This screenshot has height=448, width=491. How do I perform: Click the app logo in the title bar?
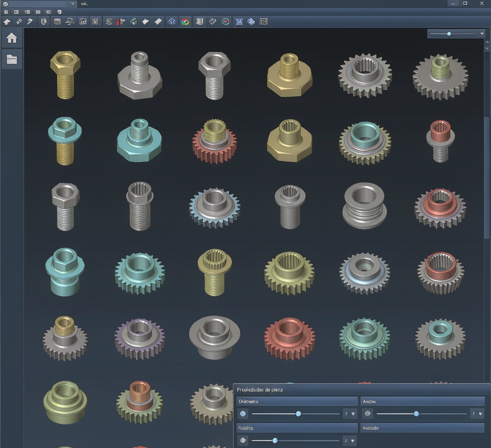tap(5, 4)
